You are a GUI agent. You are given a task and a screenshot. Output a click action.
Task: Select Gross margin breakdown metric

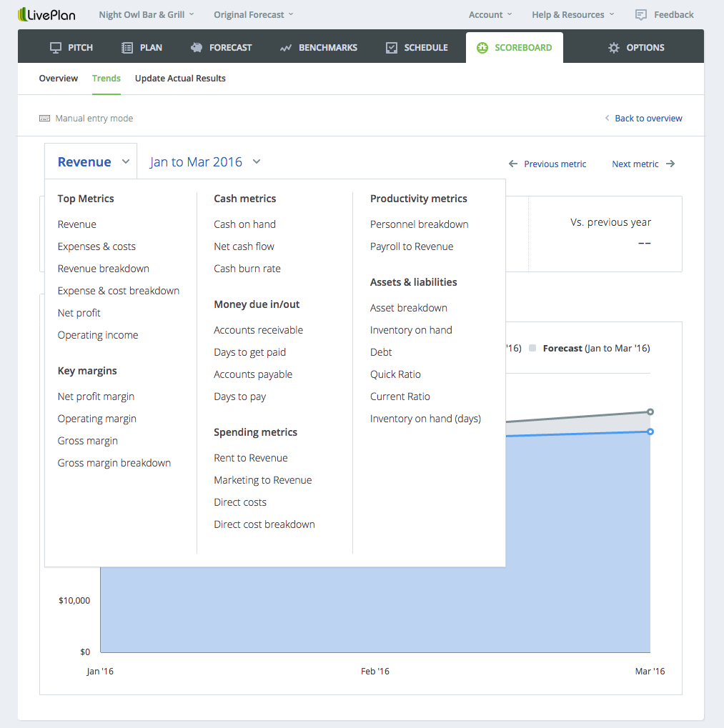click(x=114, y=464)
